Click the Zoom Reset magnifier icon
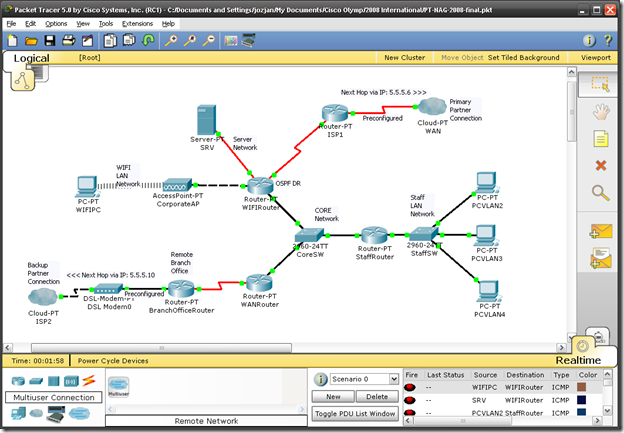624x433 pixels. pos(190,40)
